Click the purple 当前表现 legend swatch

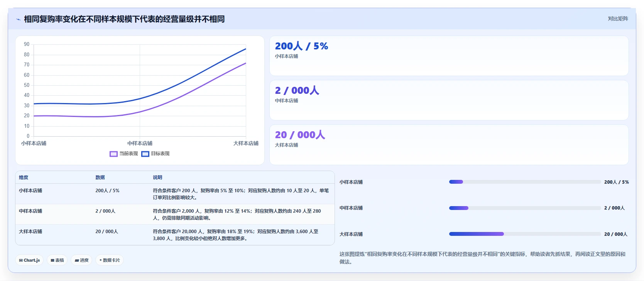coord(113,154)
